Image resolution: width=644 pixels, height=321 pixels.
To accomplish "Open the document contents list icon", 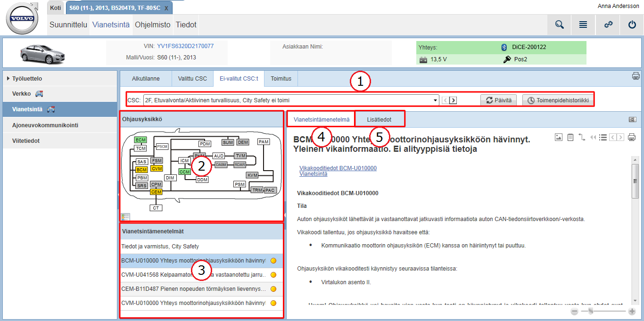I will click(x=603, y=138).
